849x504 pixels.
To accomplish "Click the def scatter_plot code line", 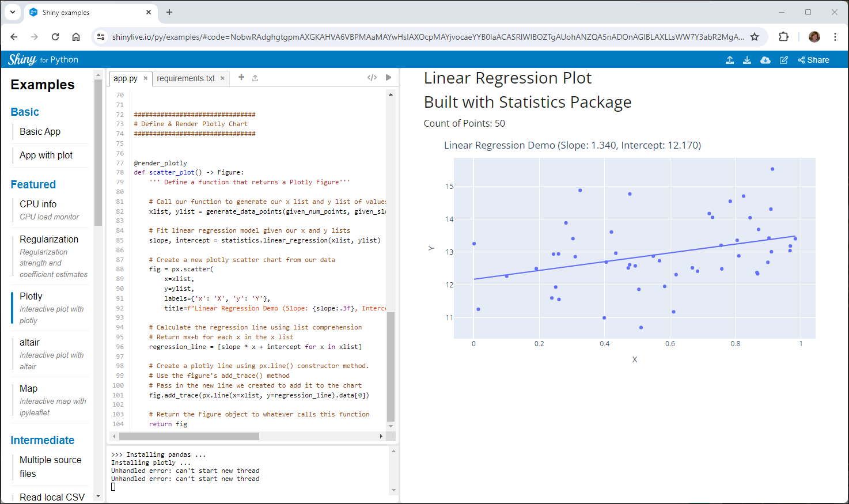I will [x=188, y=172].
